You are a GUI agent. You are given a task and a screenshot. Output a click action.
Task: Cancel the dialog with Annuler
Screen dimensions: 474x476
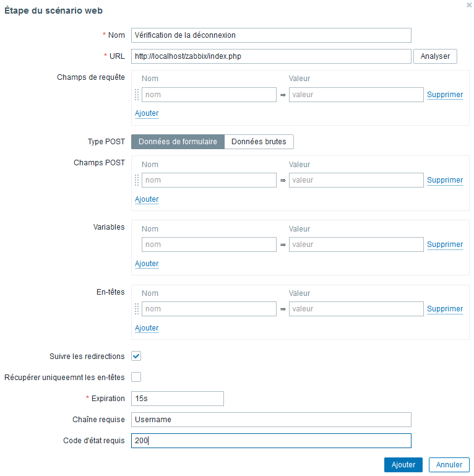pyautogui.click(x=449, y=465)
